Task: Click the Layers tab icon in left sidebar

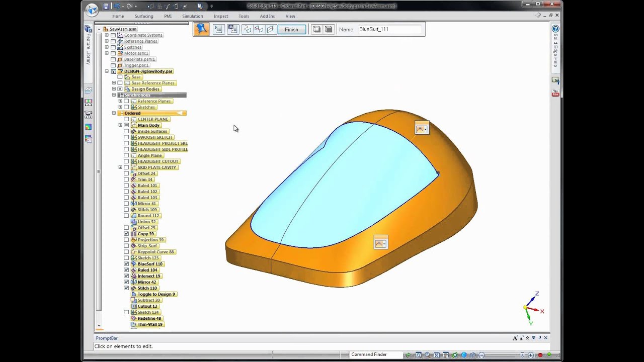Action: (x=89, y=90)
